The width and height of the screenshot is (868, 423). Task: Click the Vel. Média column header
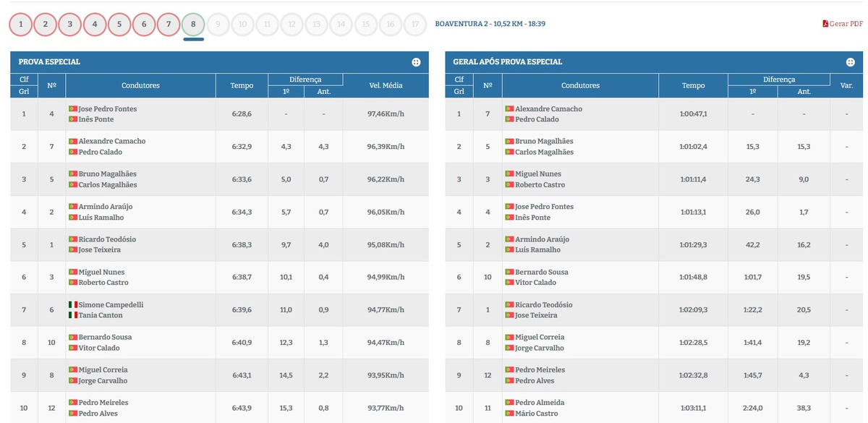tap(385, 85)
